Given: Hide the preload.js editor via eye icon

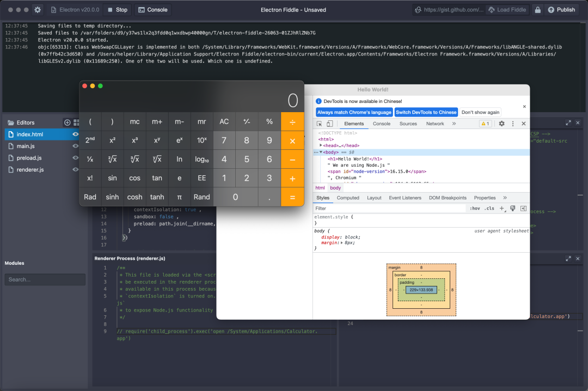Looking at the screenshot, I should (76, 158).
